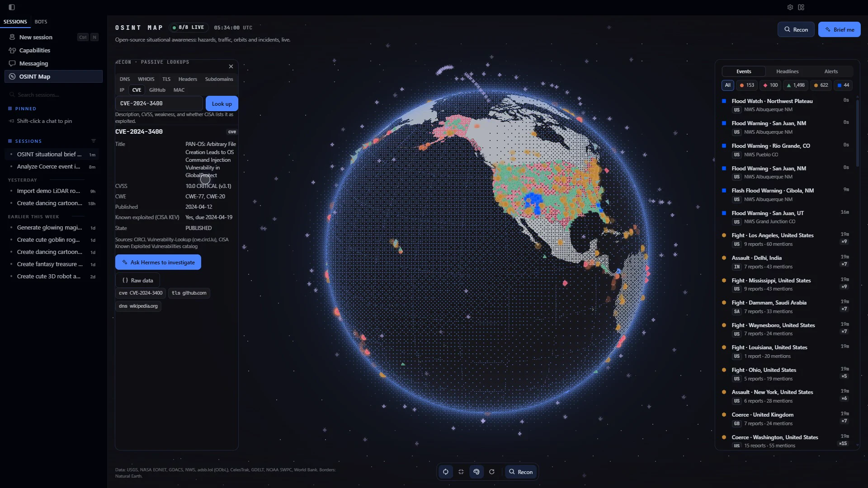Open history chip dns wikipedia.org
The image size is (868, 488).
tap(138, 306)
